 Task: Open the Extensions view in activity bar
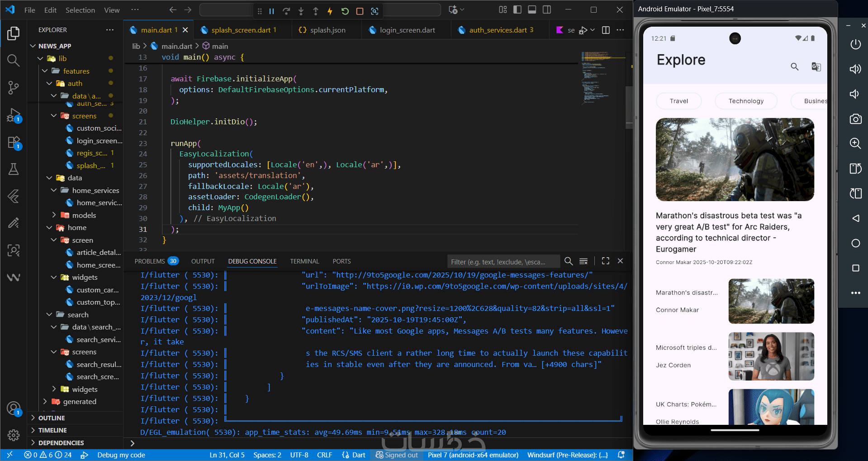coord(14,142)
